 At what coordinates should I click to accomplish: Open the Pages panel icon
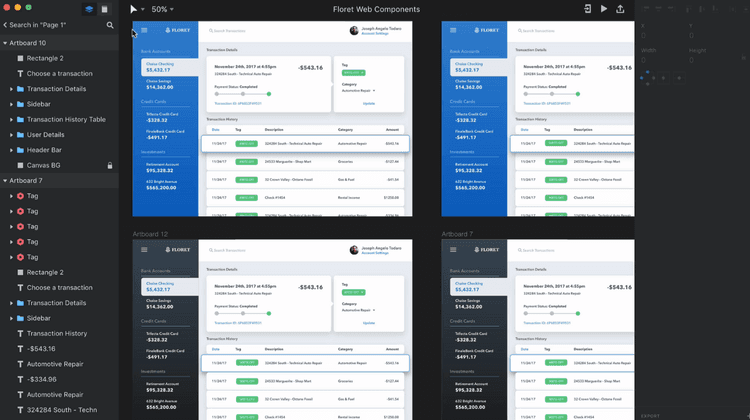click(104, 9)
